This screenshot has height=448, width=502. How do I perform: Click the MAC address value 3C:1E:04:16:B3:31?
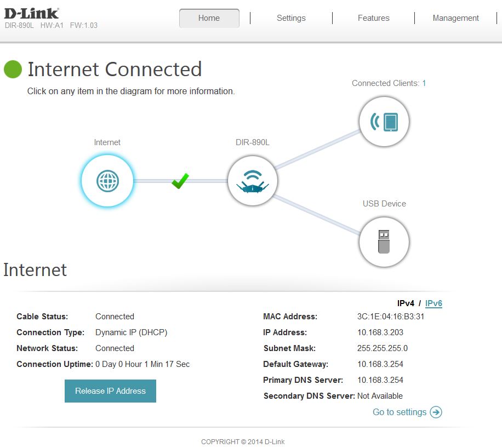391,317
